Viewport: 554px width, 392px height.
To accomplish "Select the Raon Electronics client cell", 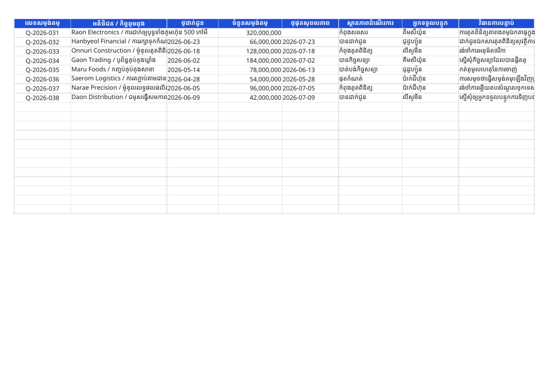I will (x=118, y=33).
